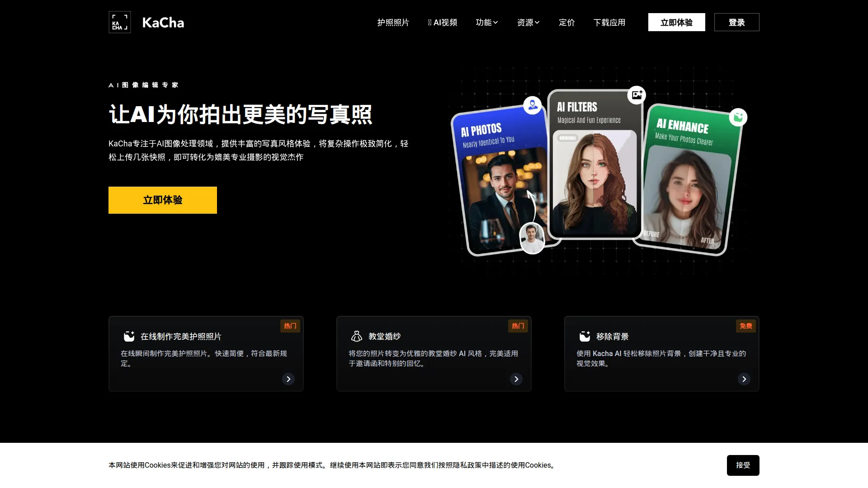Open the 护照照片 menu item

click(x=393, y=23)
